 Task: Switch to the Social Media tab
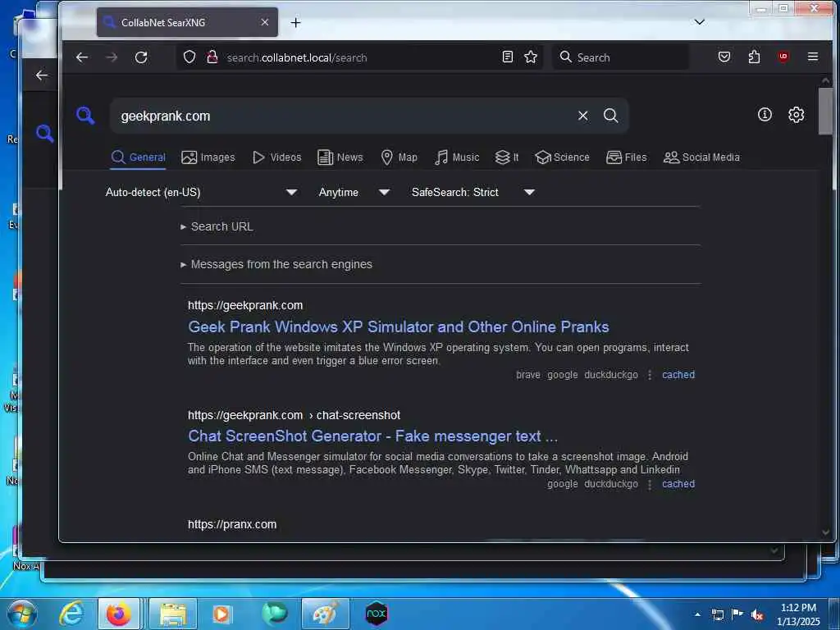(701, 157)
